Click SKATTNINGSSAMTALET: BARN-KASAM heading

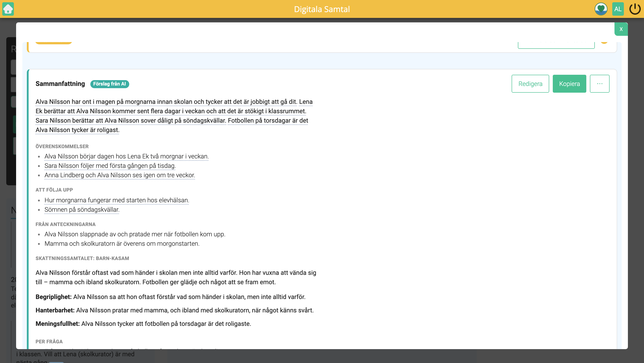point(82,258)
